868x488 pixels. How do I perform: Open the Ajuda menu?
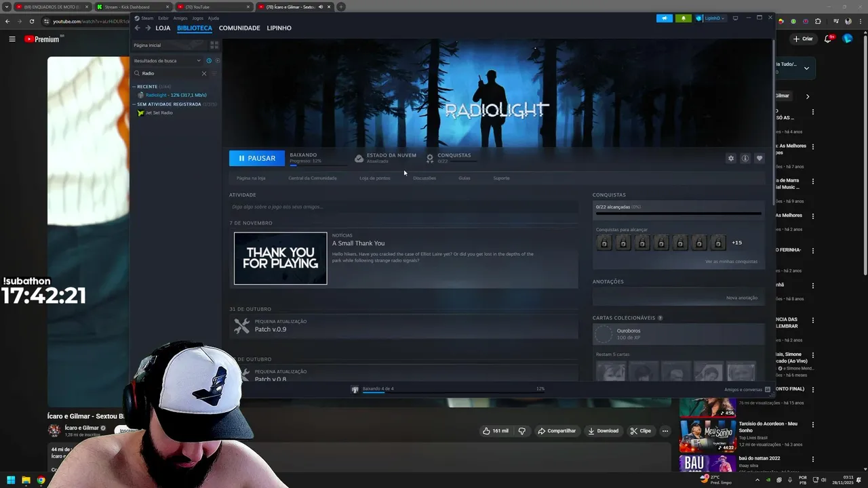(x=213, y=18)
